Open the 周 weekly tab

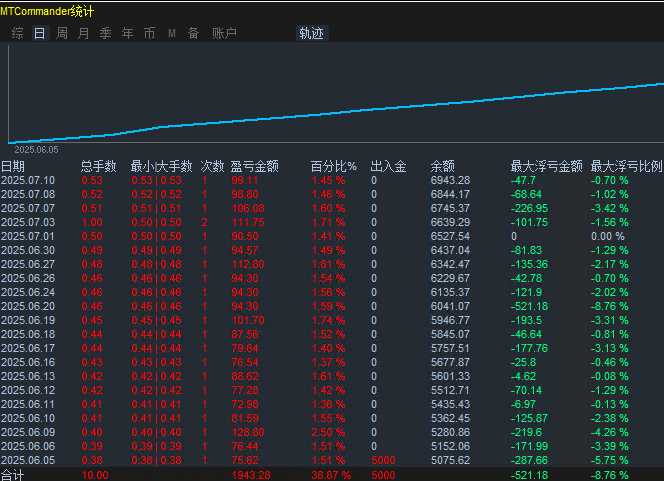pos(62,33)
